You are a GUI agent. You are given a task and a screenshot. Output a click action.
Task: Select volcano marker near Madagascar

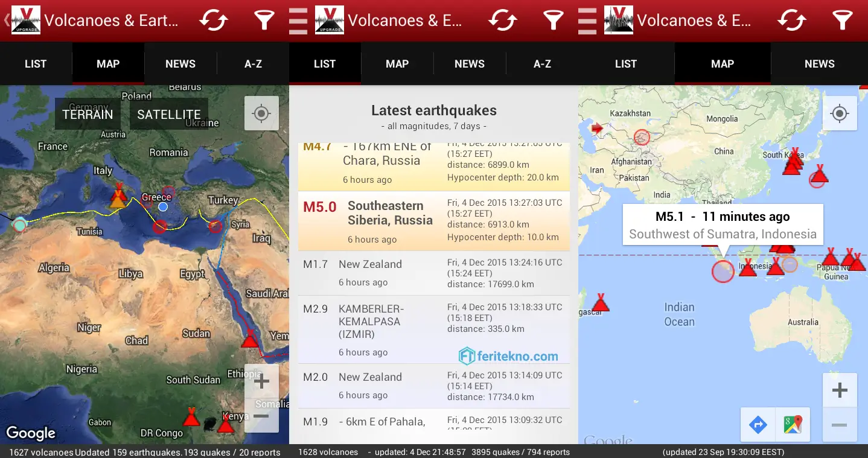coord(600,302)
